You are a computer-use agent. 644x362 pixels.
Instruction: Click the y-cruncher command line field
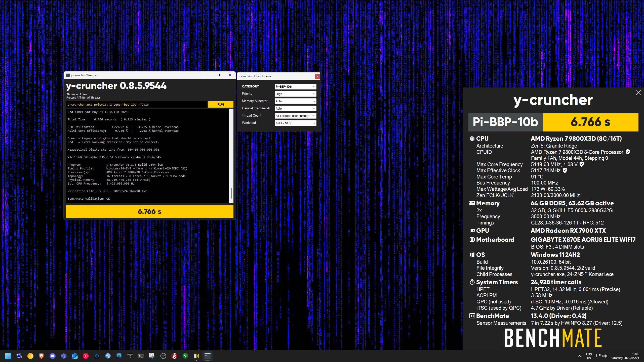coord(137,105)
